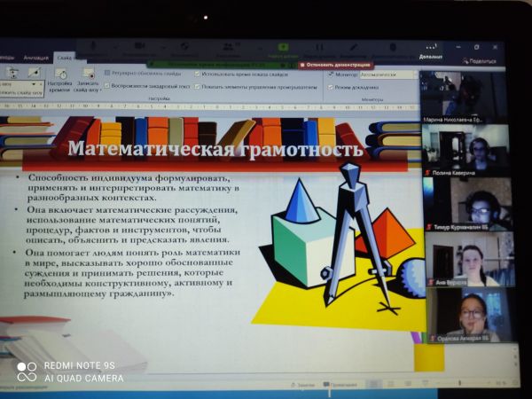Select the Slide Show ribbon tab
Screen dimensions: 532x399
64,58
